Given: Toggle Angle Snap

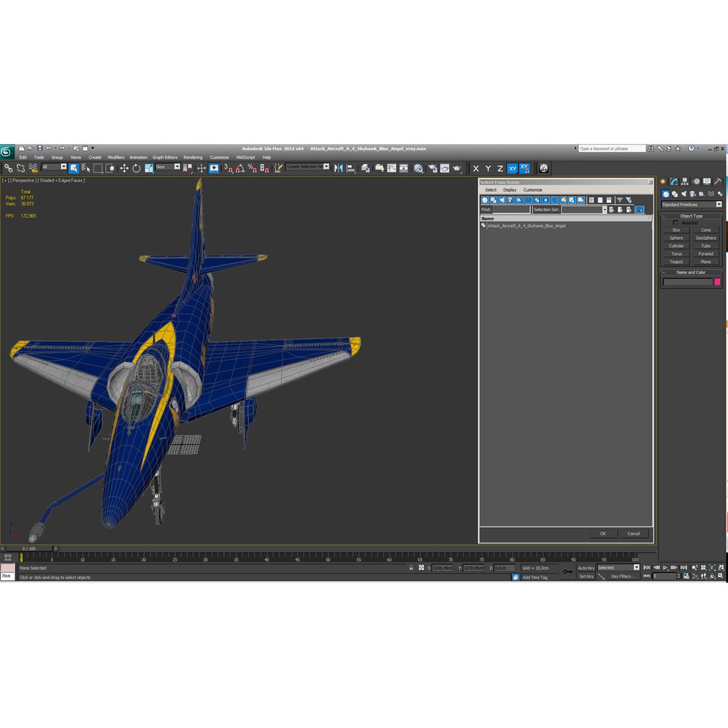Looking at the screenshot, I should (x=240, y=168).
